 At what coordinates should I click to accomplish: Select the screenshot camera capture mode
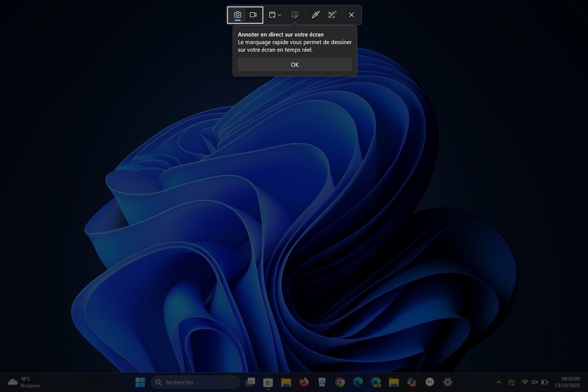(238, 15)
